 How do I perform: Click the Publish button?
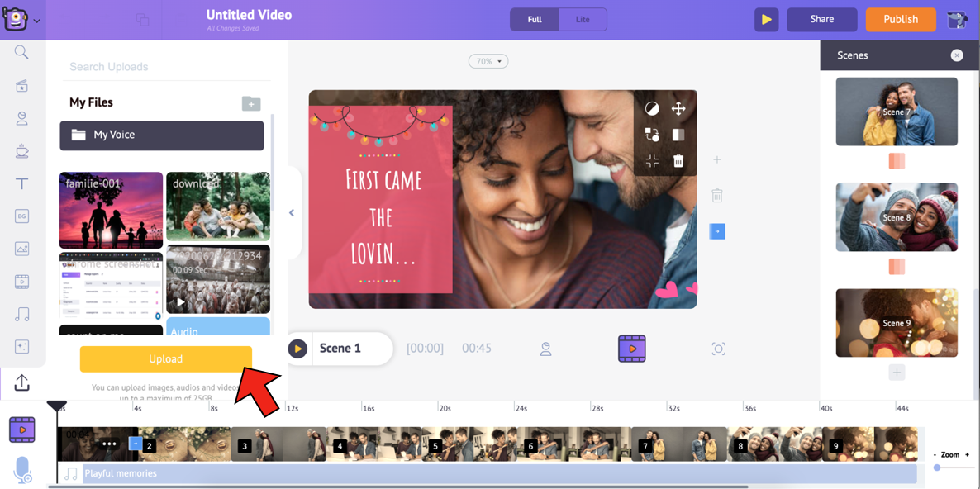pyautogui.click(x=900, y=19)
